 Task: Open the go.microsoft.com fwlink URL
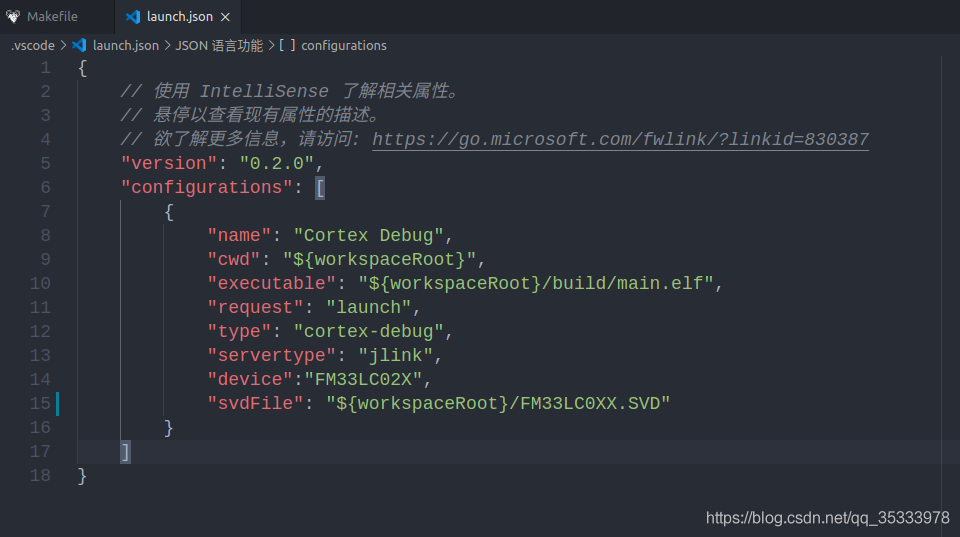[620, 140]
